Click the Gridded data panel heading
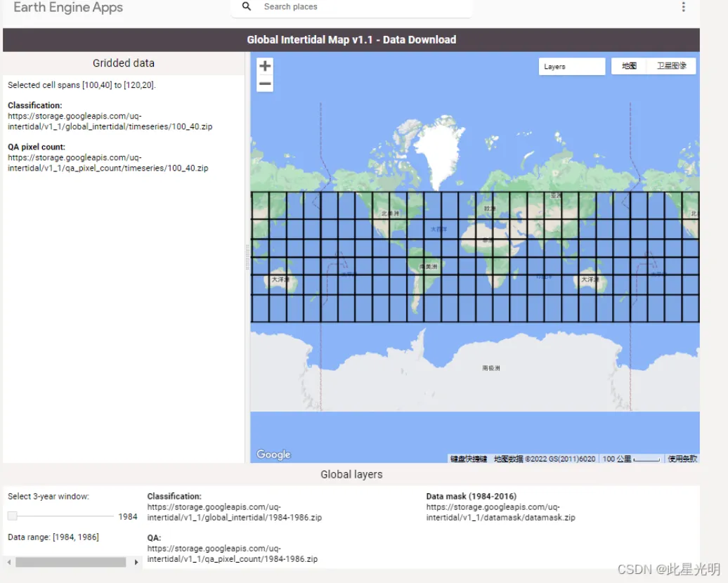The width and height of the screenshot is (728, 583). [124, 63]
